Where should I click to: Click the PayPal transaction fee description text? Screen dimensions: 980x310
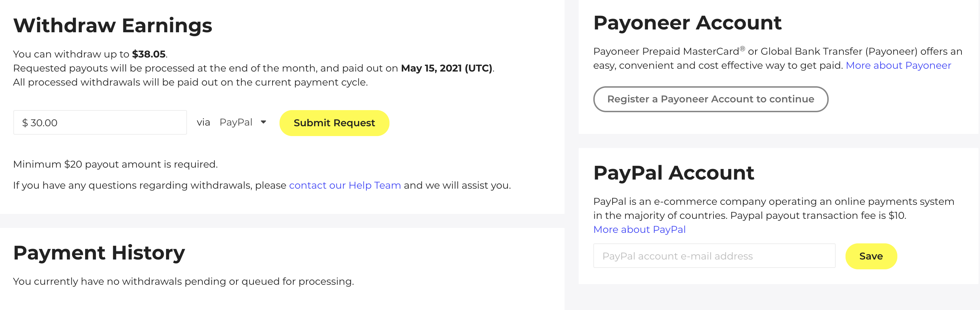pyautogui.click(x=773, y=208)
